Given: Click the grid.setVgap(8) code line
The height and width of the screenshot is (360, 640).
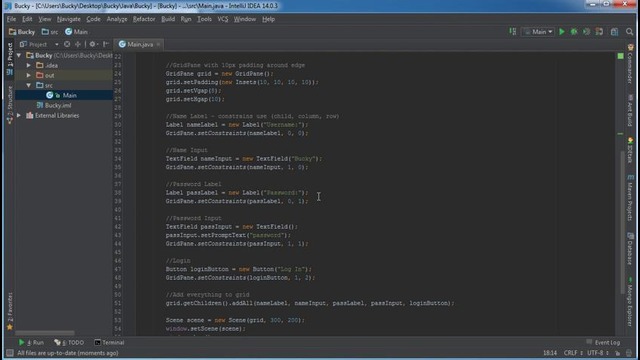Looking at the screenshot, I should tap(193, 91).
